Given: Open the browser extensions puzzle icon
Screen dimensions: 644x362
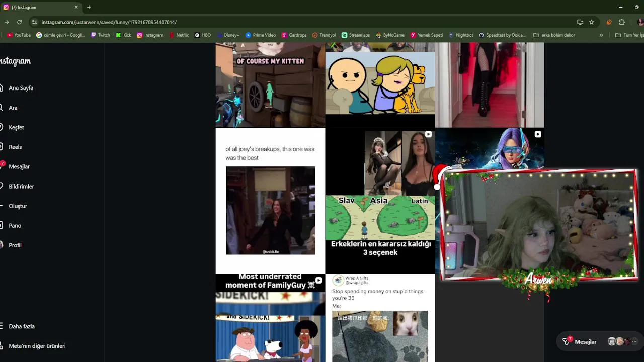Looking at the screenshot, I should tap(622, 22).
